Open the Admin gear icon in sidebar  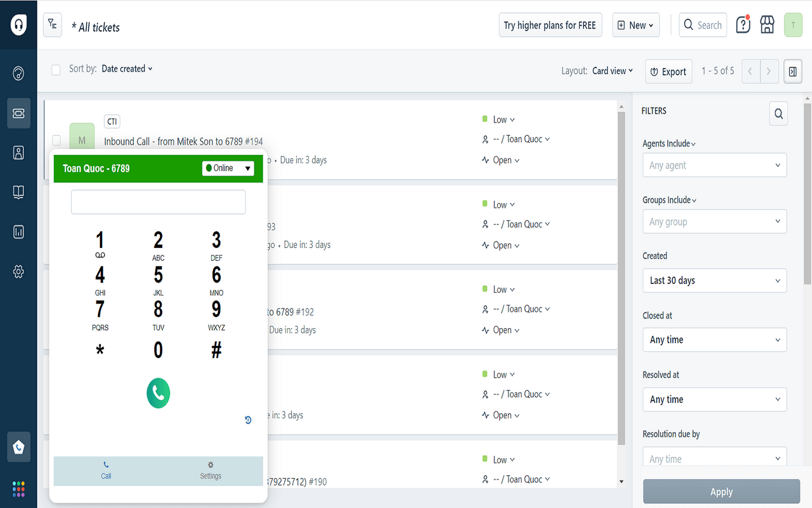pos(19,272)
